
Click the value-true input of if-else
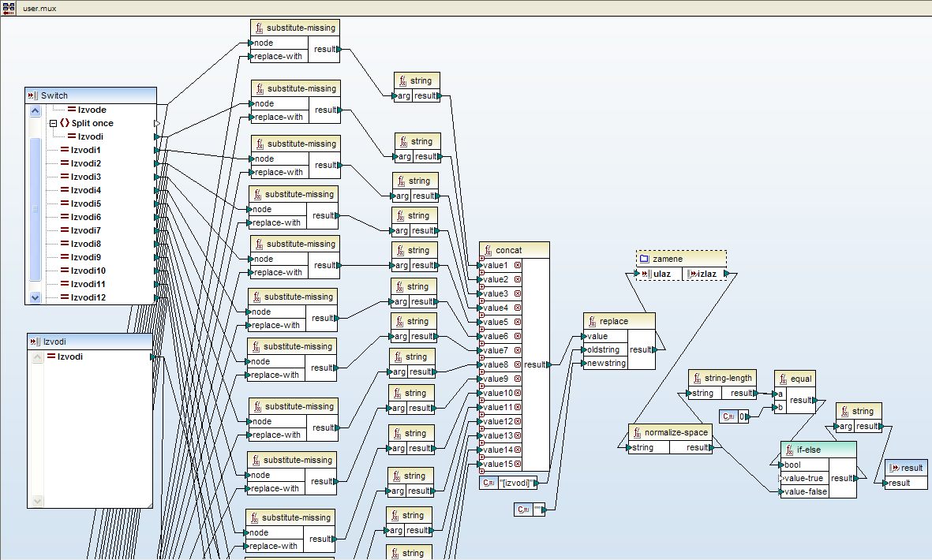[x=803, y=478]
